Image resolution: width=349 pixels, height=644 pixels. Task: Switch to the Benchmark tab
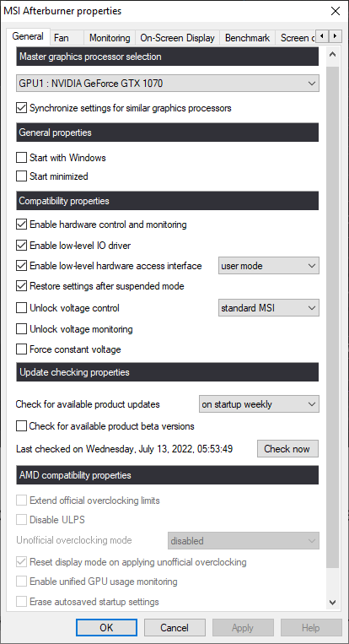[247, 38]
